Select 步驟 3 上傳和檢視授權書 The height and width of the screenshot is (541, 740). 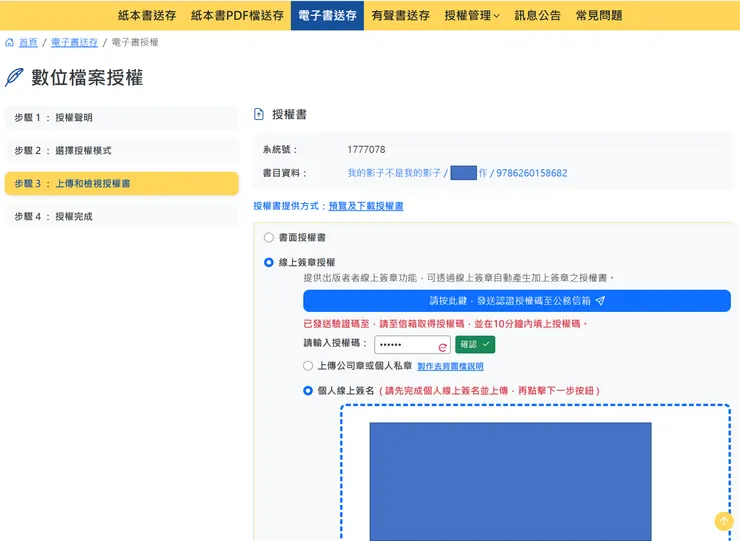(x=121, y=184)
